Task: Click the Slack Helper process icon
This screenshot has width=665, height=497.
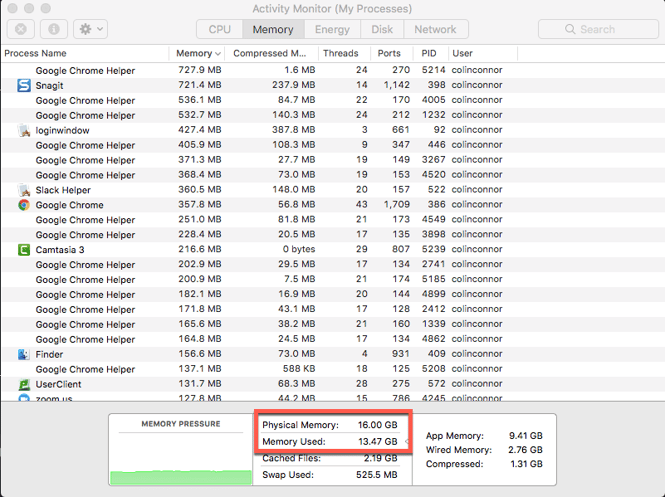Action: click(24, 190)
